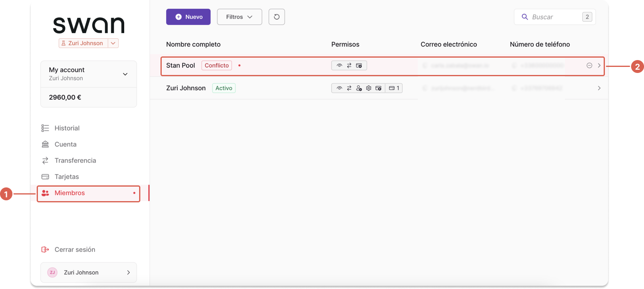Click Zuri Johnson's card count icon

click(392, 88)
